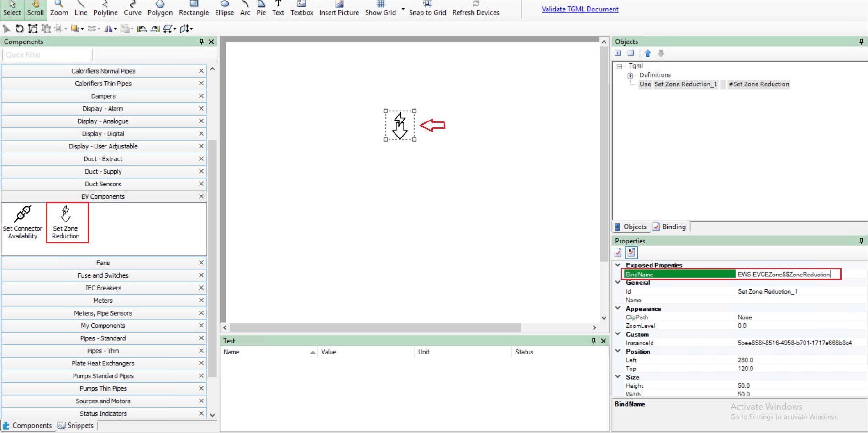The height and width of the screenshot is (433, 868).
Task: Pin the Properties panel
Action: tap(861, 241)
